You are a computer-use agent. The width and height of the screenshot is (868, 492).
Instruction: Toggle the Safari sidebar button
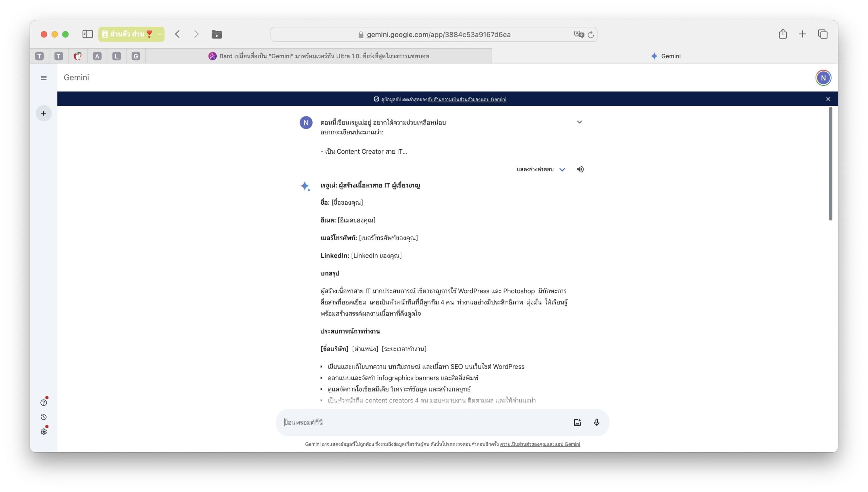(x=87, y=34)
